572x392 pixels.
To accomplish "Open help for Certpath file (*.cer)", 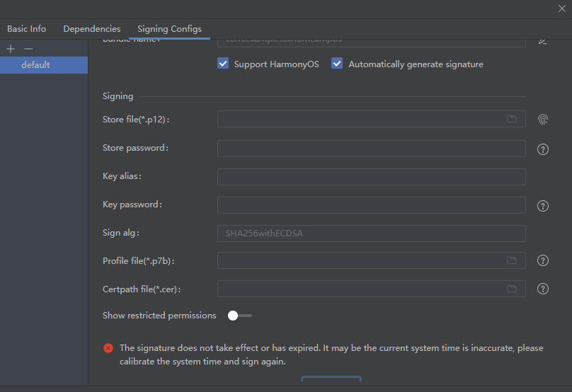I will 543,289.
